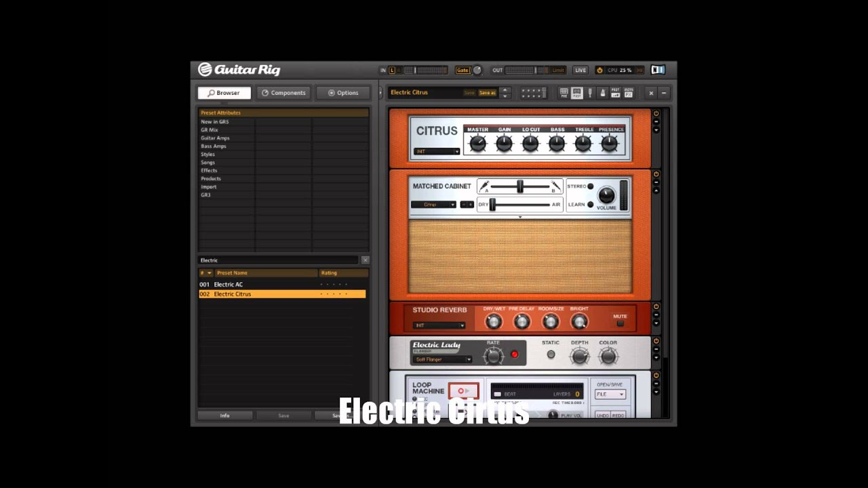This screenshot has height=488, width=868.
Task: Open Studio Reverb INIT preset dropdown
Action: 439,325
